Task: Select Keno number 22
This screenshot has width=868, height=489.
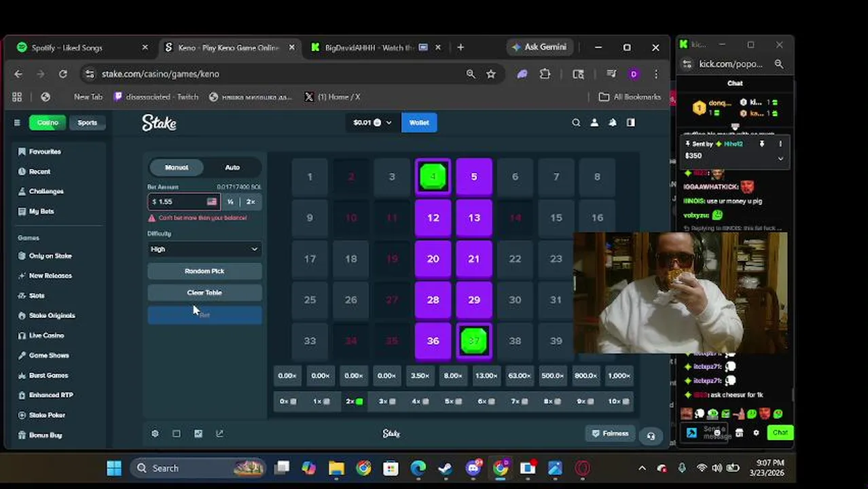Action: click(x=515, y=259)
